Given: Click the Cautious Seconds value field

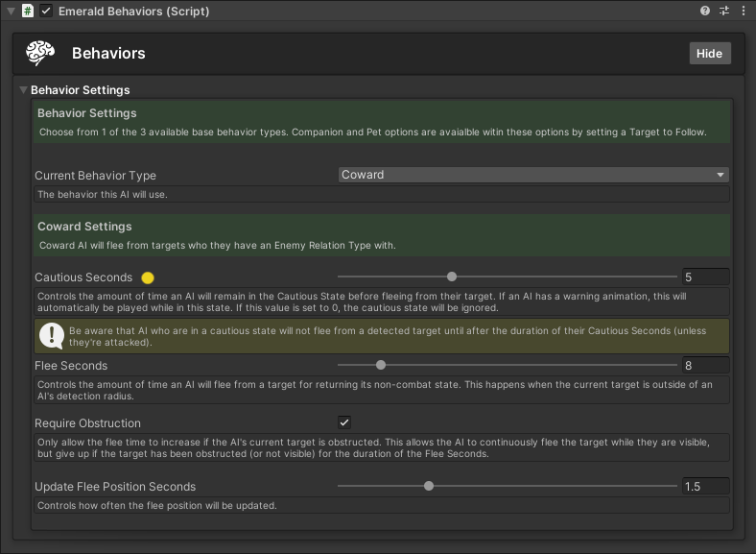Looking at the screenshot, I should 705,277.
